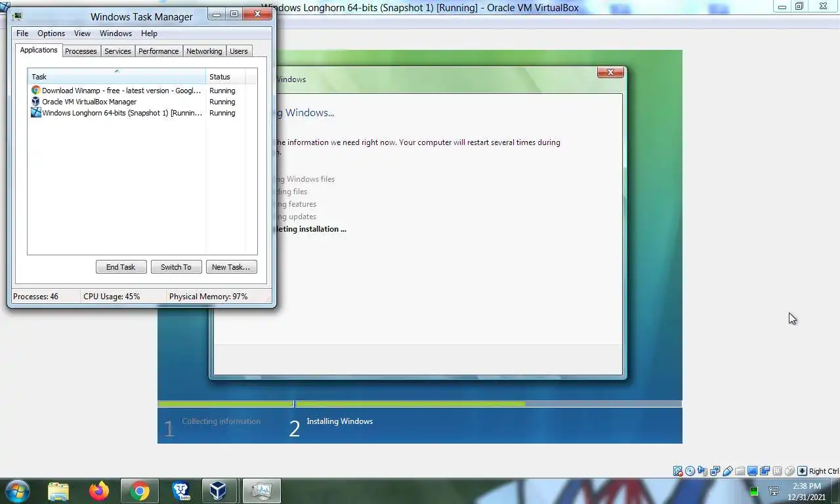Click the keyboard capture arrow next to Right Ctrl
840x504 pixels.
(x=802, y=471)
